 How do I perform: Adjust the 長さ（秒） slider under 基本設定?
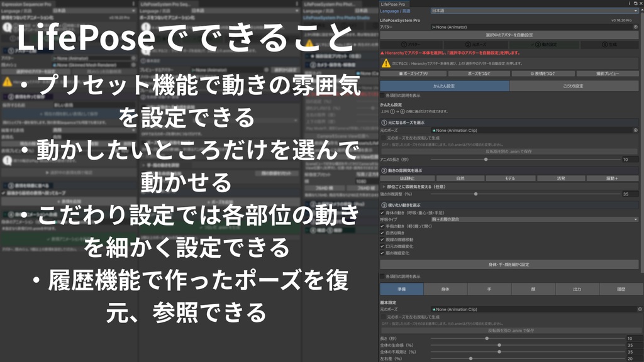[528, 339]
